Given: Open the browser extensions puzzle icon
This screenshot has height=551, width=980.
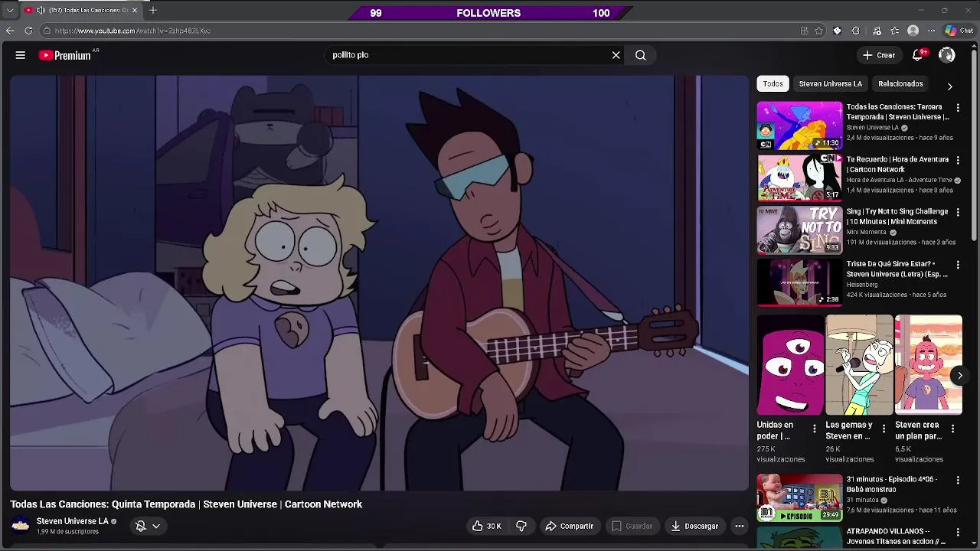Looking at the screenshot, I should tap(855, 31).
